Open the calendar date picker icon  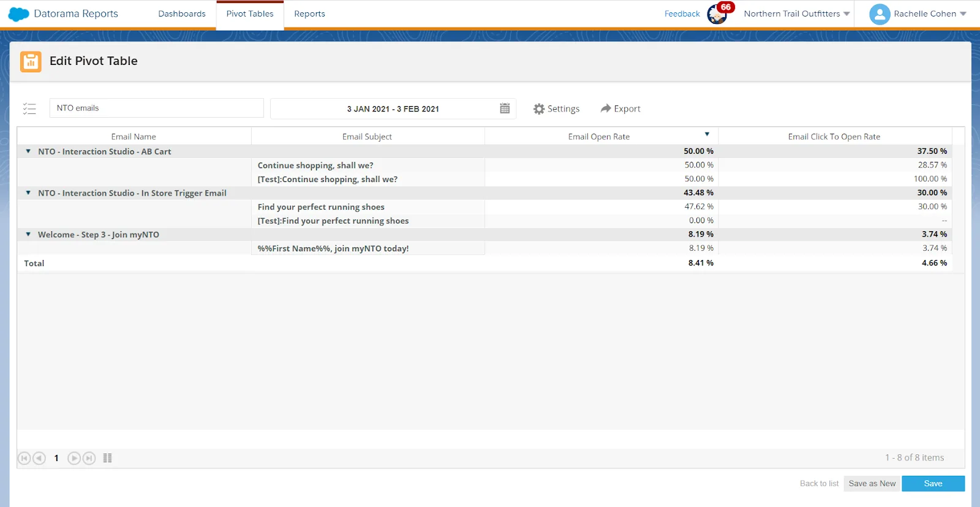point(505,109)
